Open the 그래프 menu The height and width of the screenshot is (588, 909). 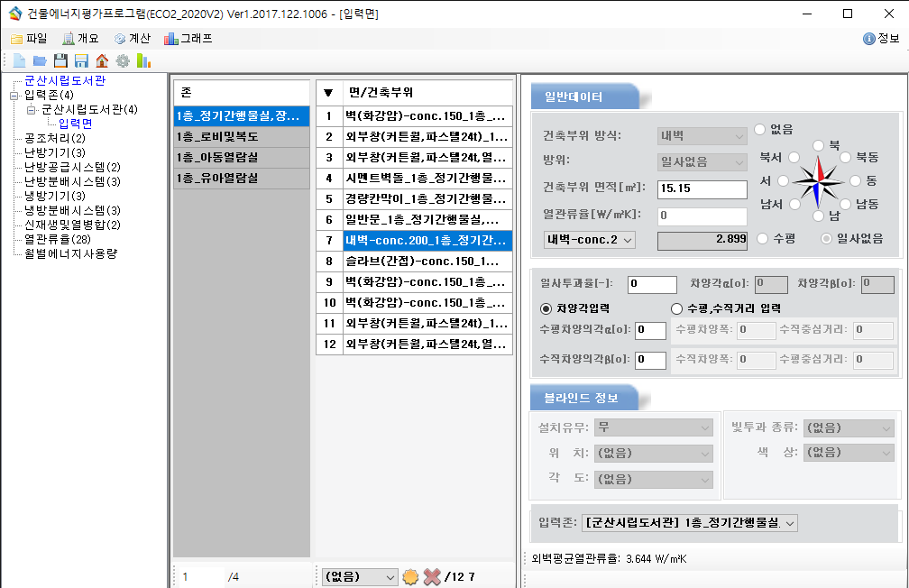[x=188, y=39]
